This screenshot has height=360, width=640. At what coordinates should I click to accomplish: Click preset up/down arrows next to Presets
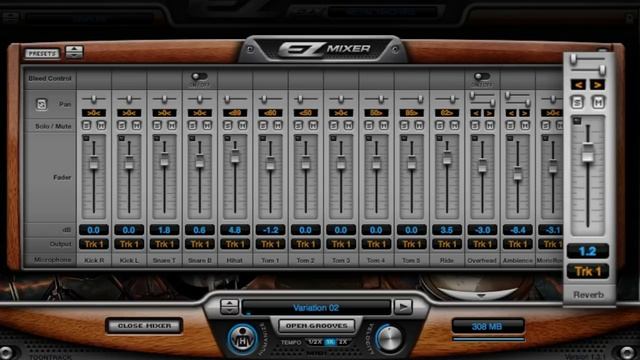pos(74,52)
